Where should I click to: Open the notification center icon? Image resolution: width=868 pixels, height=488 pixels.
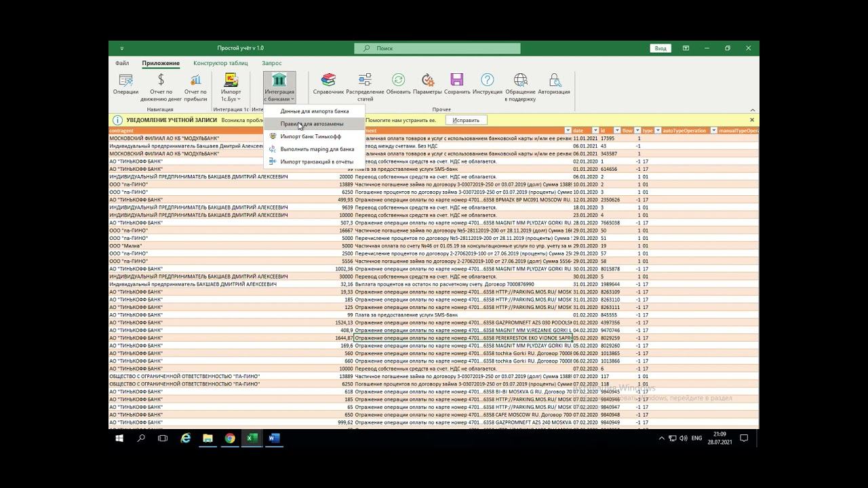tap(744, 439)
